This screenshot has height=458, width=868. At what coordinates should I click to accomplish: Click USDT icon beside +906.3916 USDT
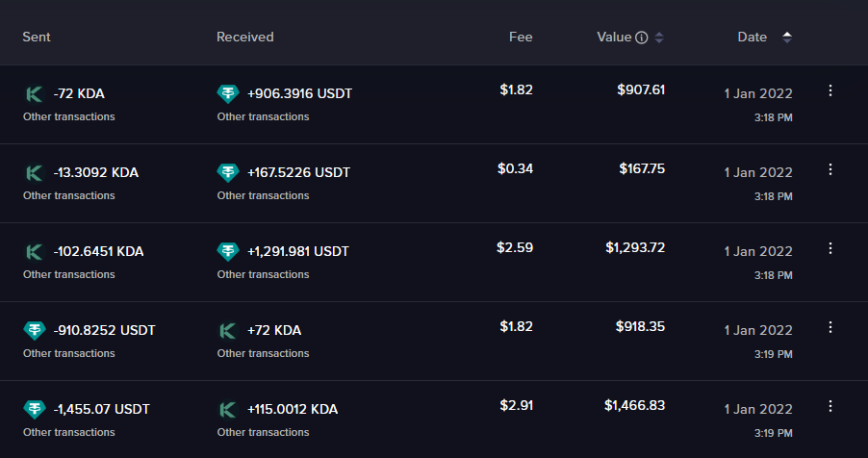[x=228, y=94]
